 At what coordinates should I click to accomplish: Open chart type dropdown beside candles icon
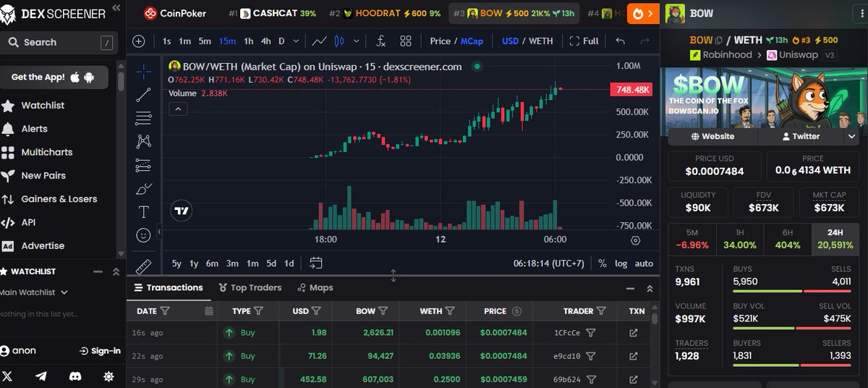(x=357, y=41)
